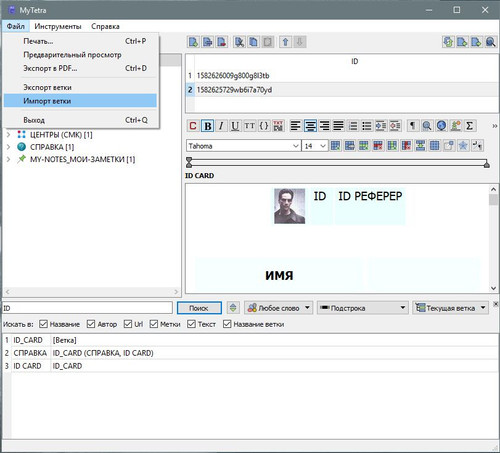
Task: Align text to the left
Action: [x=295, y=126]
